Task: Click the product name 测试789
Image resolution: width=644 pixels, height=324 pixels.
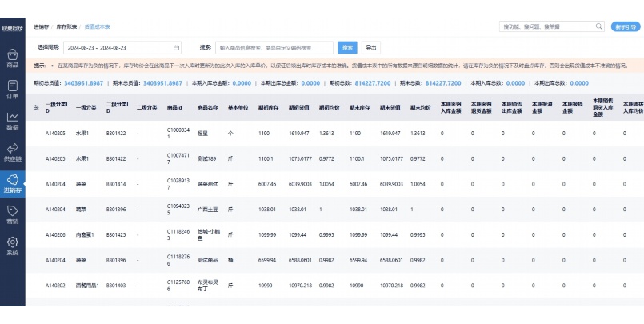Action: (x=206, y=159)
